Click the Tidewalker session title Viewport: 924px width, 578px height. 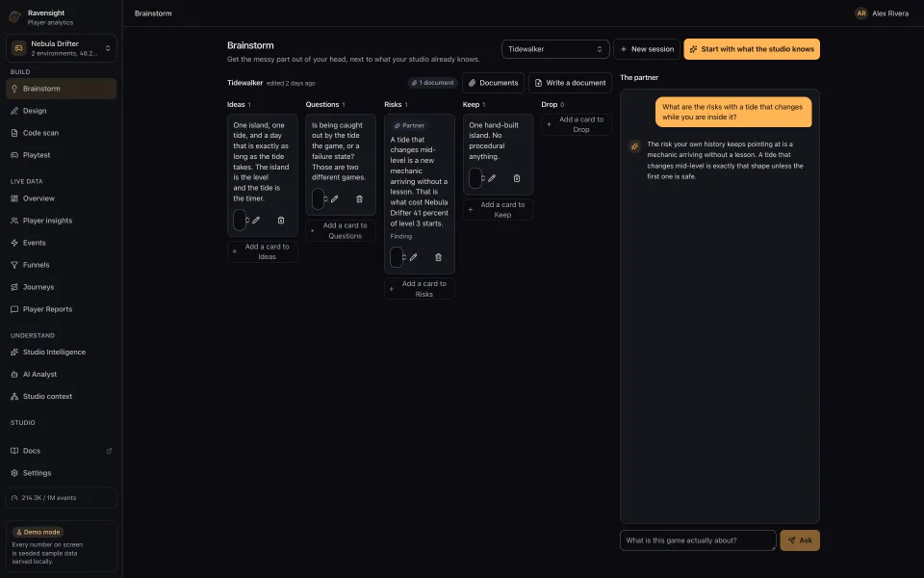click(244, 83)
